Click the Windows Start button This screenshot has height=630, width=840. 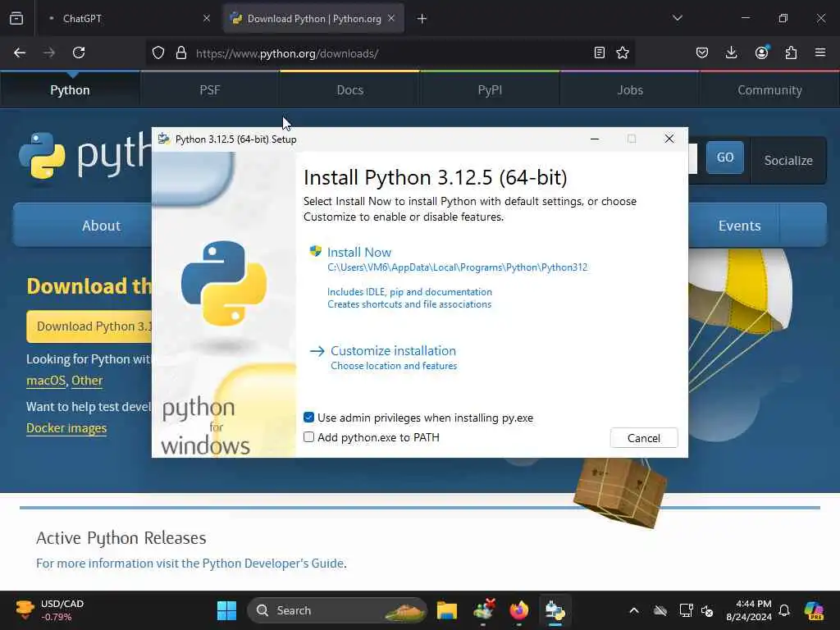coord(226,610)
